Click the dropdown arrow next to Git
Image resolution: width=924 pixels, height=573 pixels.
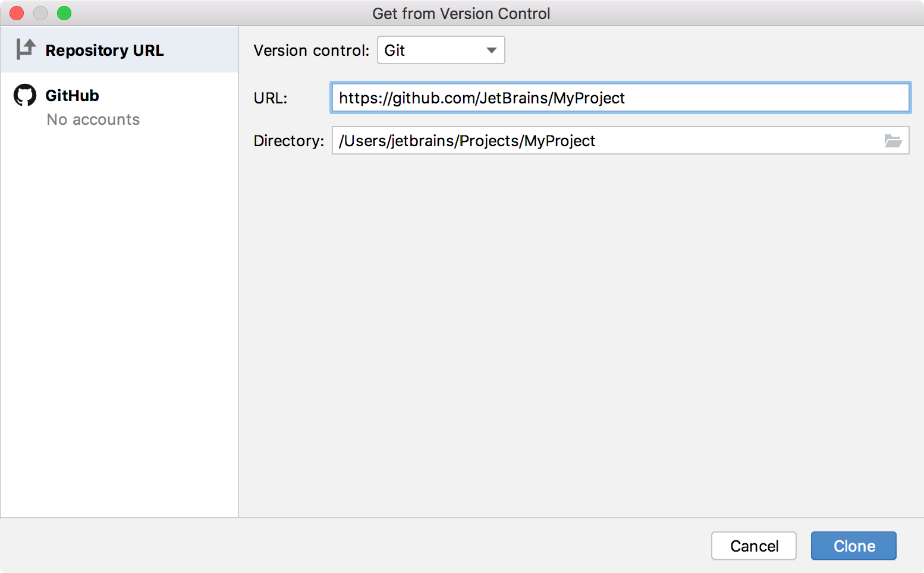pyautogui.click(x=491, y=51)
